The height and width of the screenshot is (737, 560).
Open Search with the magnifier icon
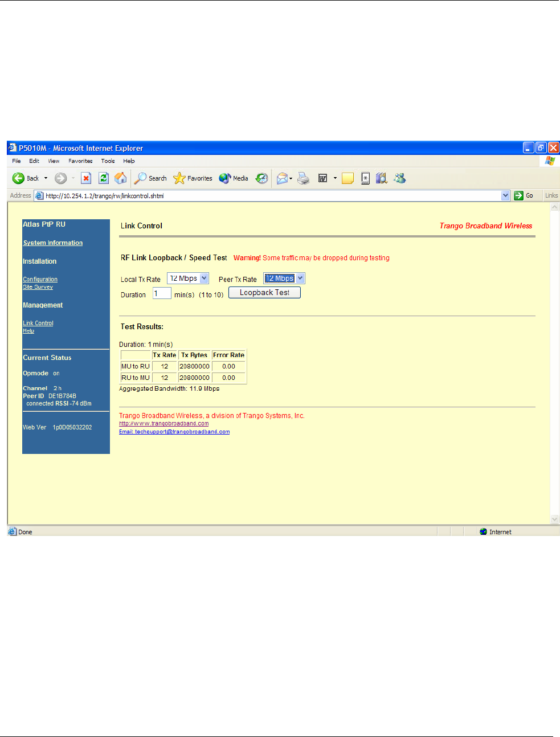pos(140,178)
